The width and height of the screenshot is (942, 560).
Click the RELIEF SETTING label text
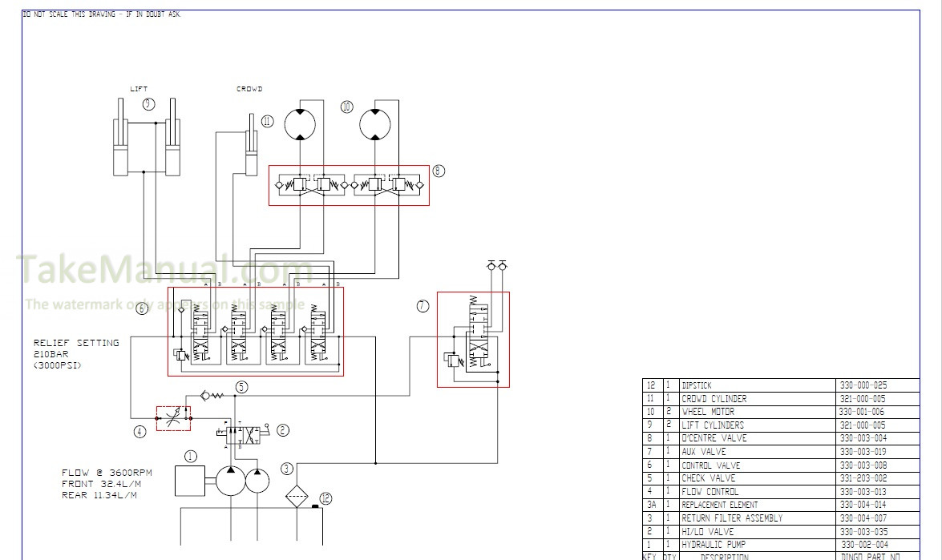[x=76, y=343]
